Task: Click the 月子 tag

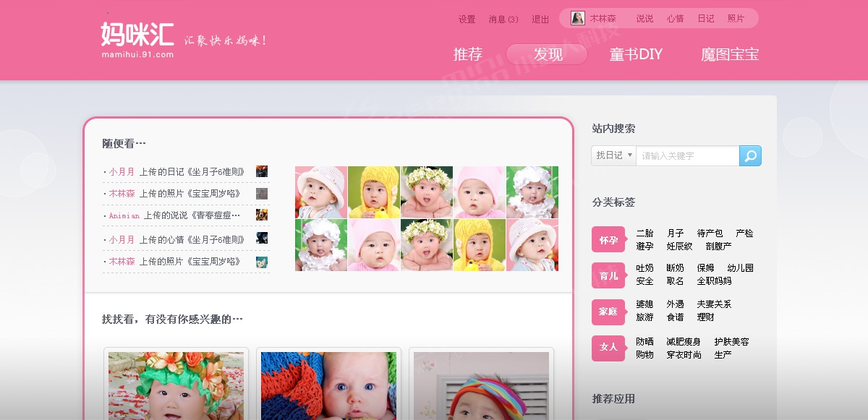Action: 676,233
